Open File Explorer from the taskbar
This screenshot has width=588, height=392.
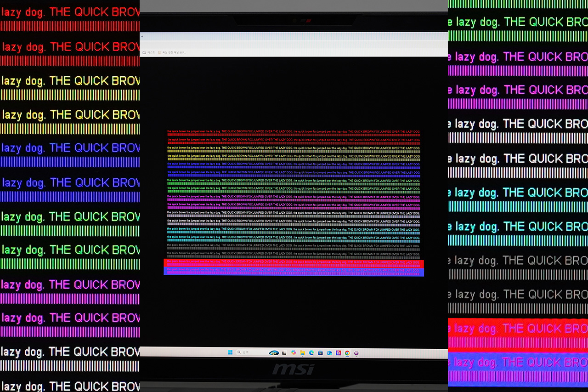(x=302, y=352)
